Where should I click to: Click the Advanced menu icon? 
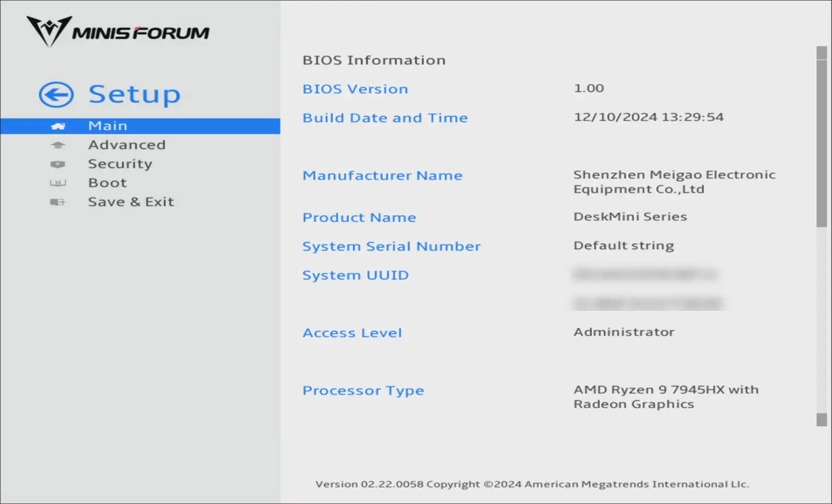coord(58,145)
